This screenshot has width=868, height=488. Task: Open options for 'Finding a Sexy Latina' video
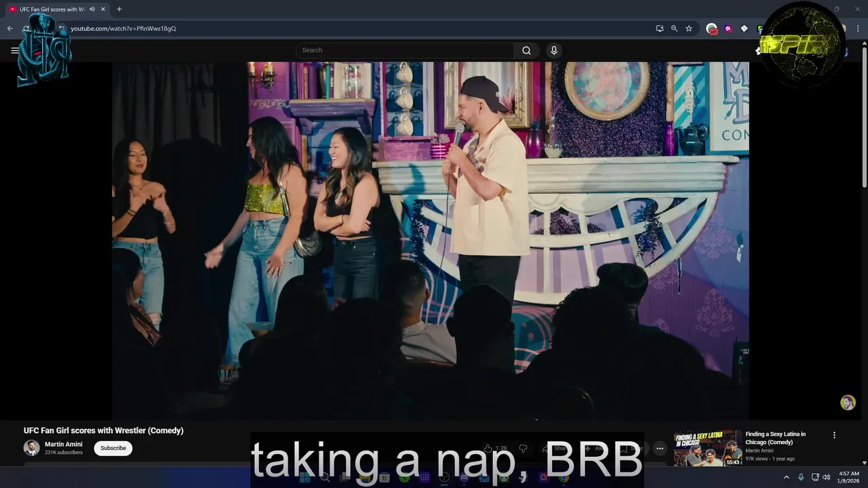(834, 435)
